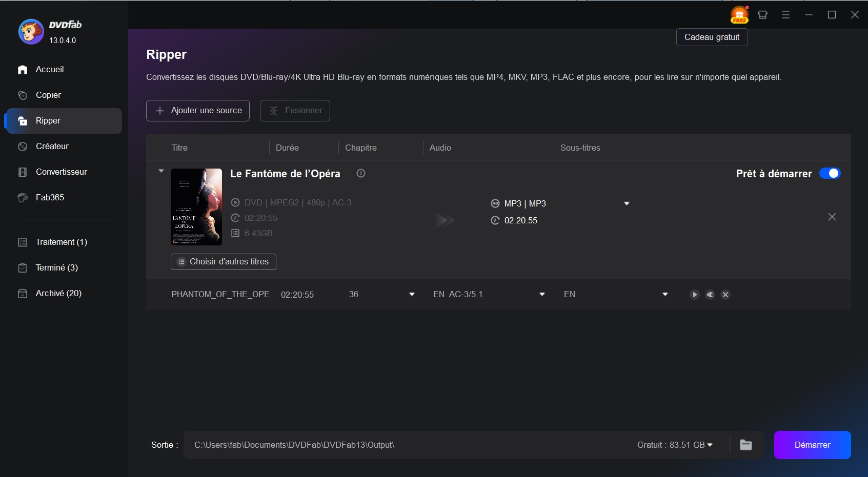The width and height of the screenshot is (868, 477).
Task: Remove Le Fantôme de l'Opéra task
Action: (832, 217)
